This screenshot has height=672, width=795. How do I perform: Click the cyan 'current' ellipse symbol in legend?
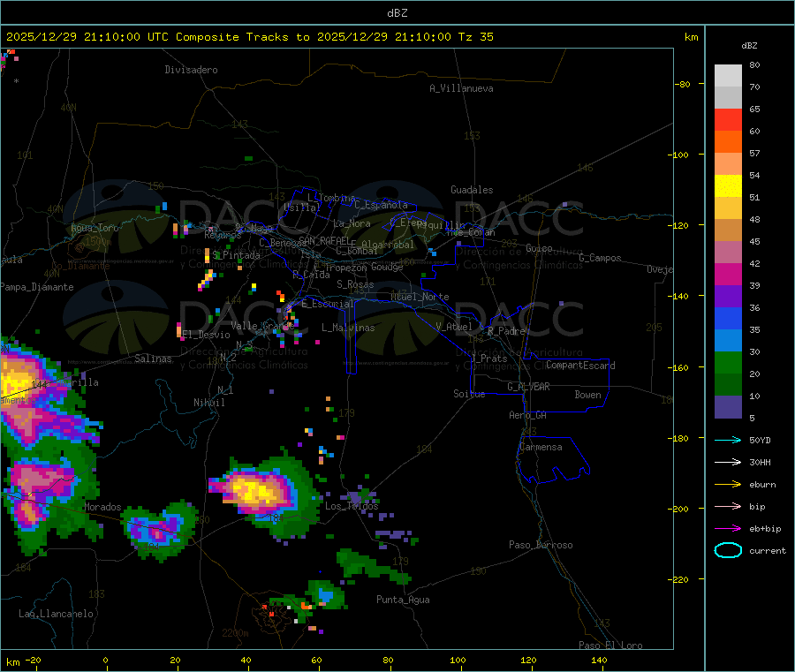[728, 550]
